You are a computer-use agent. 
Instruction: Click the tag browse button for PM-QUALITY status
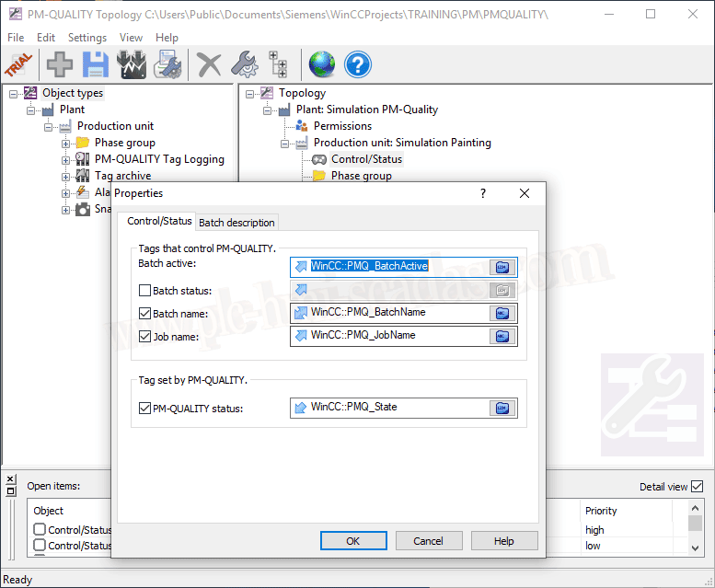tap(502, 408)
